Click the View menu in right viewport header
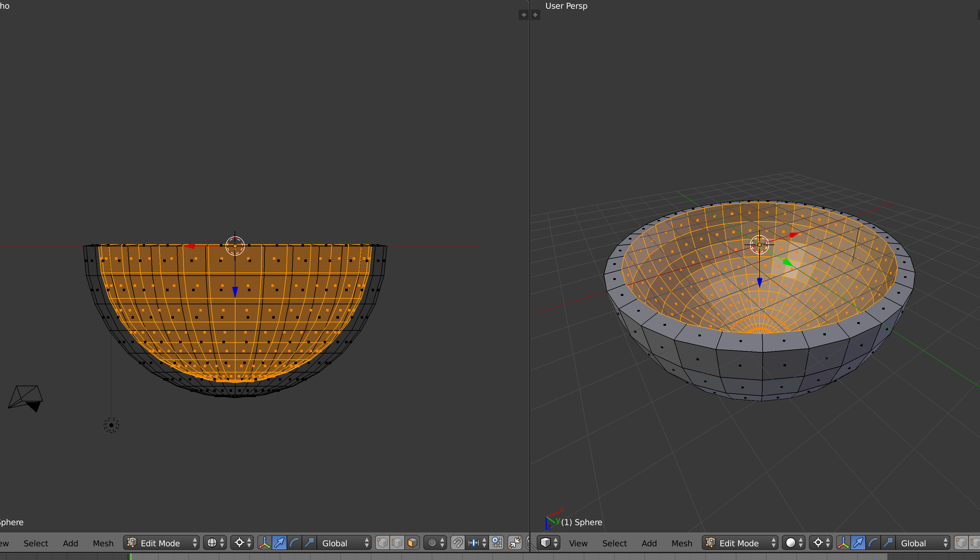The image size is (980, 560). pyautogui.click(x=578, y=543)
